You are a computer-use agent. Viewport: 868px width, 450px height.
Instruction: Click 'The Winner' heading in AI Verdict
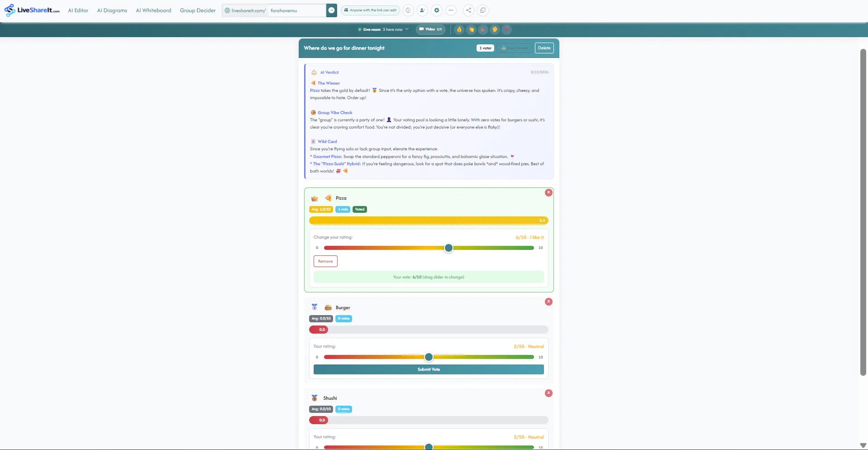(x=329, y=83)
